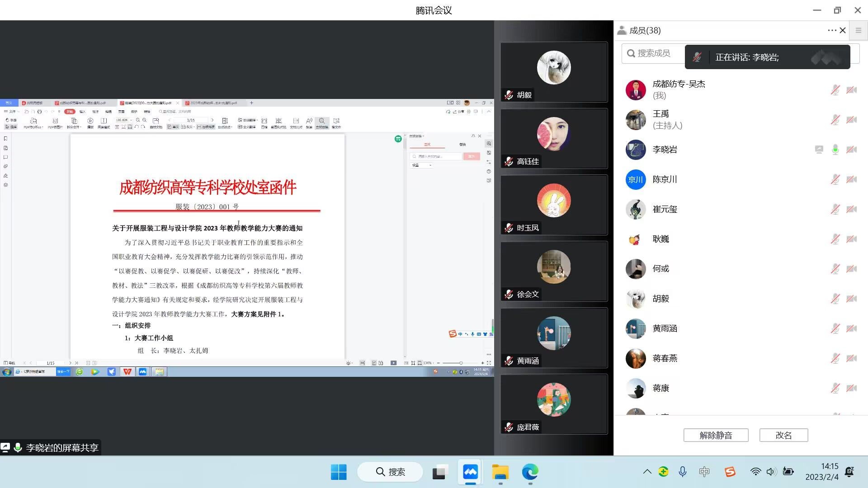Expand the hidden system tray icons chevron
This screenshot has width=868, height=488.
point(647,472)
